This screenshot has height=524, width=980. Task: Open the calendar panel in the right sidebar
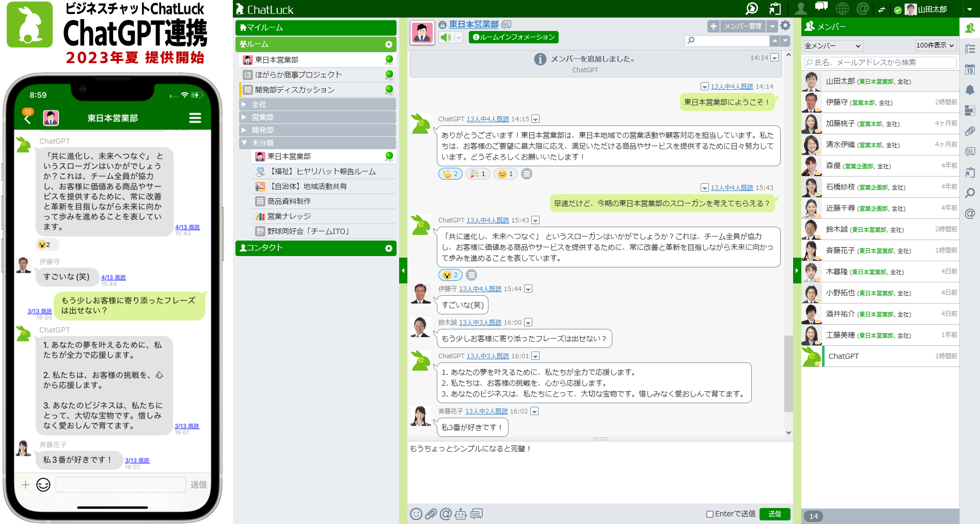coord(970,70)
